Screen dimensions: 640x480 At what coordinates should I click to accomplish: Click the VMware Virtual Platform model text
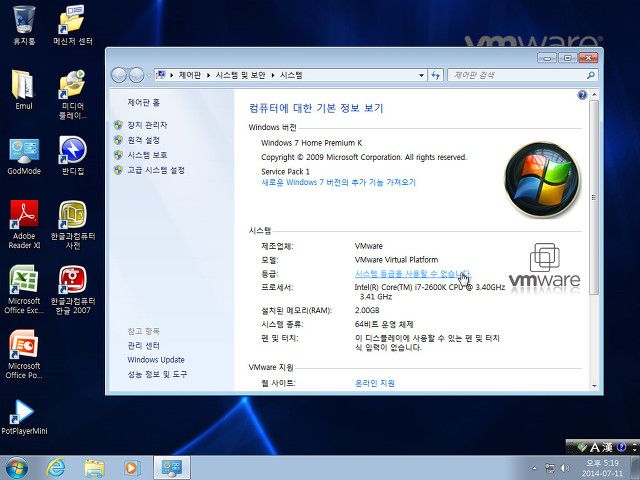(x=396, y=260)
